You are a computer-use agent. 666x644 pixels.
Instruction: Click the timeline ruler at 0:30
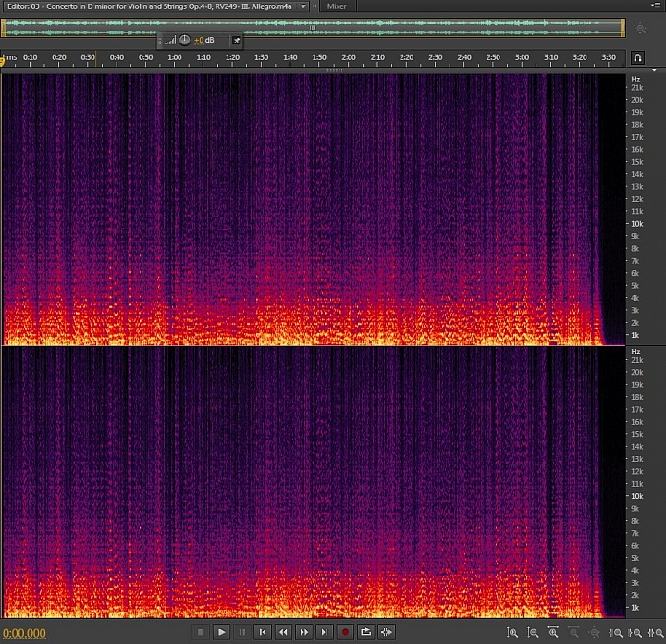click(88, 57)
